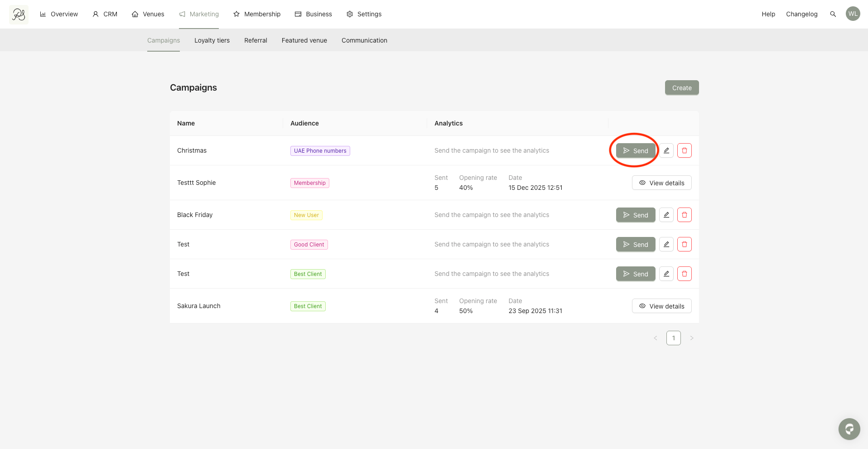868x449 pixels.
Task: View details of Sakura Launch campaign
Action: 661,306
